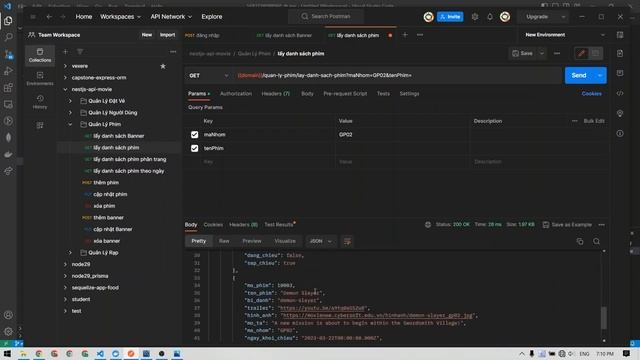
Task: Open the code snippet icon in right sidebar
Action: coord(620,93)
